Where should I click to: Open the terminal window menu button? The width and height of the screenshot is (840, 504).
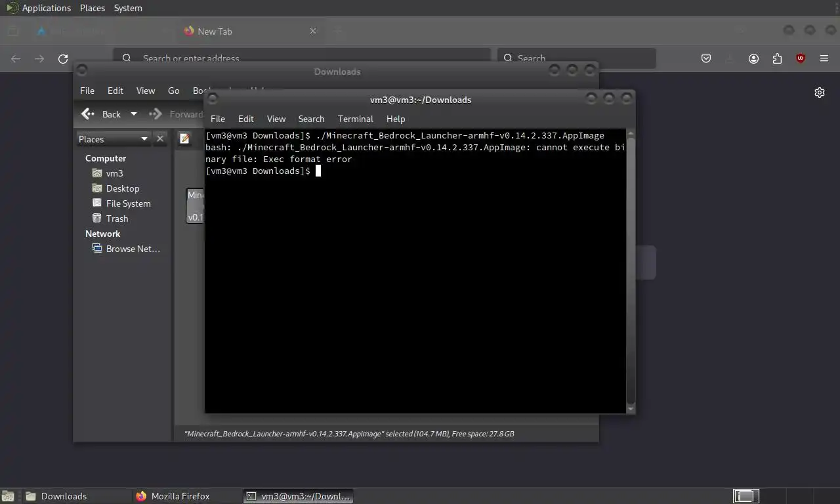click(213, 98)
